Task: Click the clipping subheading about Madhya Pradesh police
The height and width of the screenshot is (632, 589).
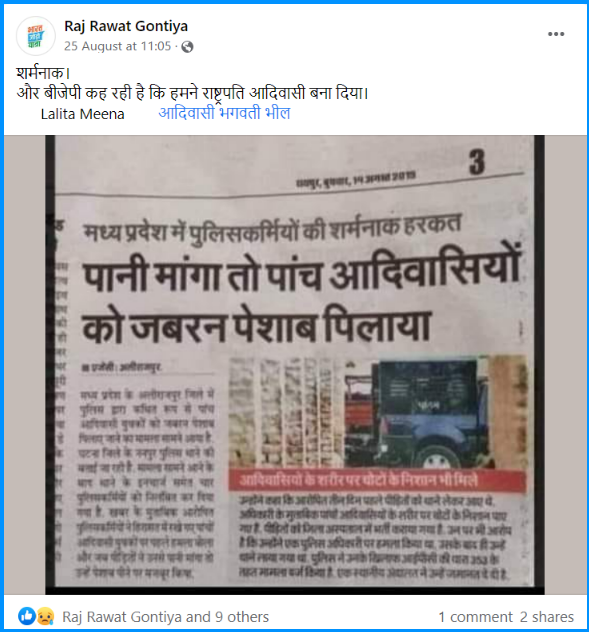Action: click(x=272, y=229)
